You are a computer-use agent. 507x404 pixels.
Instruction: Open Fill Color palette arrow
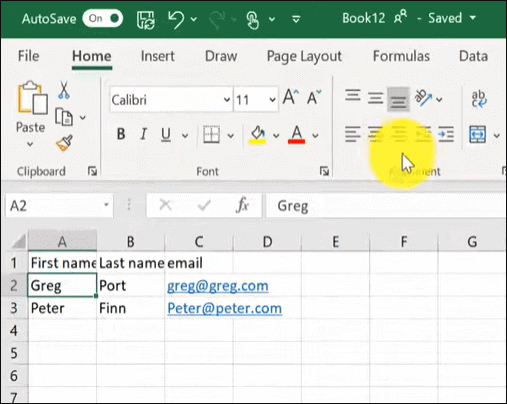tap(276, 135)
